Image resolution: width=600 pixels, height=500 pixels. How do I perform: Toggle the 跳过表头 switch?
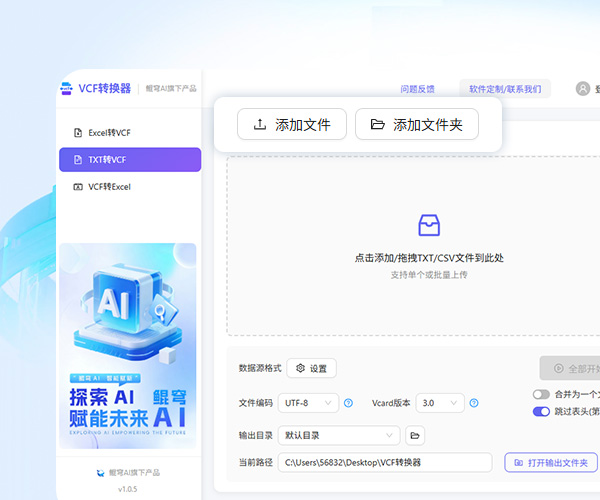(541, 412)
